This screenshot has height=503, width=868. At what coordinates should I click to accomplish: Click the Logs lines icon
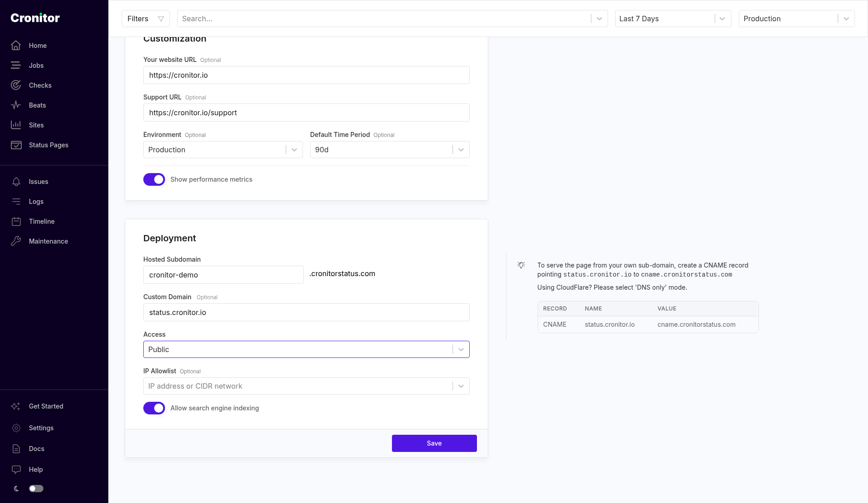pos(16,202)
